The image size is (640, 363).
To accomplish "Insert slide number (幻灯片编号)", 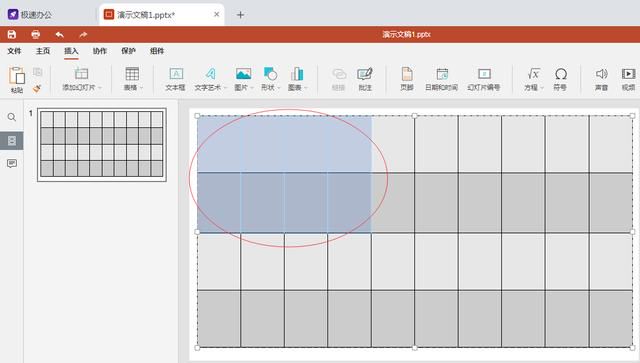I will click(484, 79).
